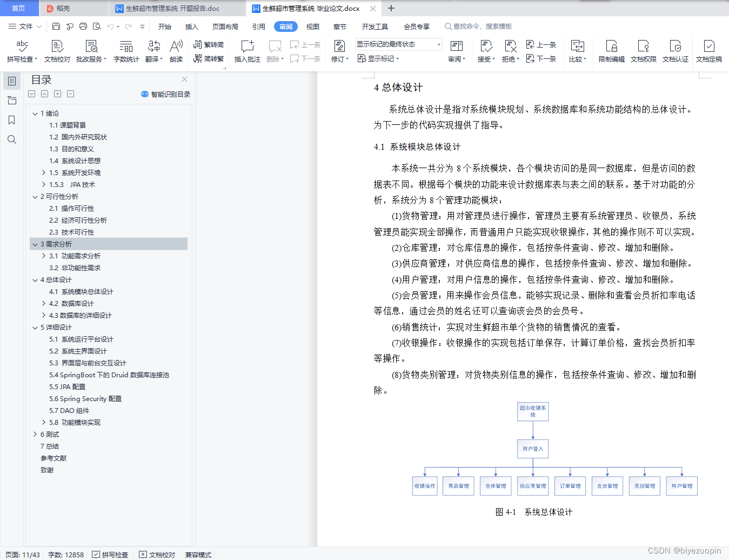Open the word count tool

126,51
